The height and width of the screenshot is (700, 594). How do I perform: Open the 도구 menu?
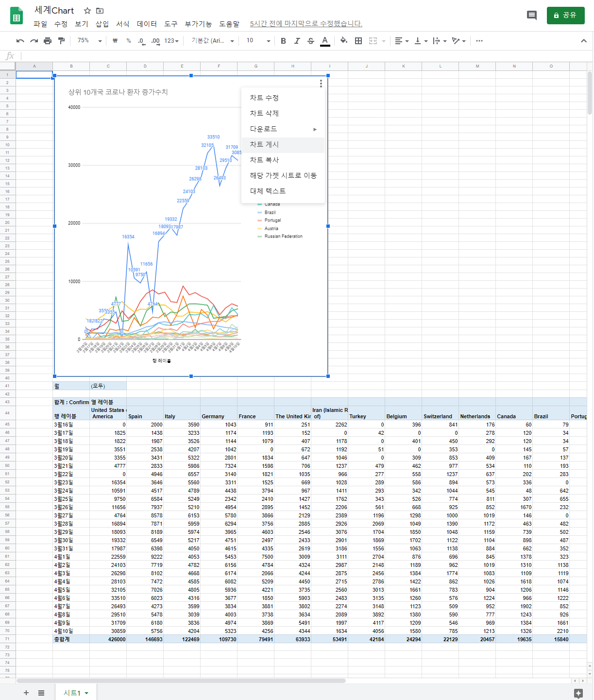click(171, 24)
